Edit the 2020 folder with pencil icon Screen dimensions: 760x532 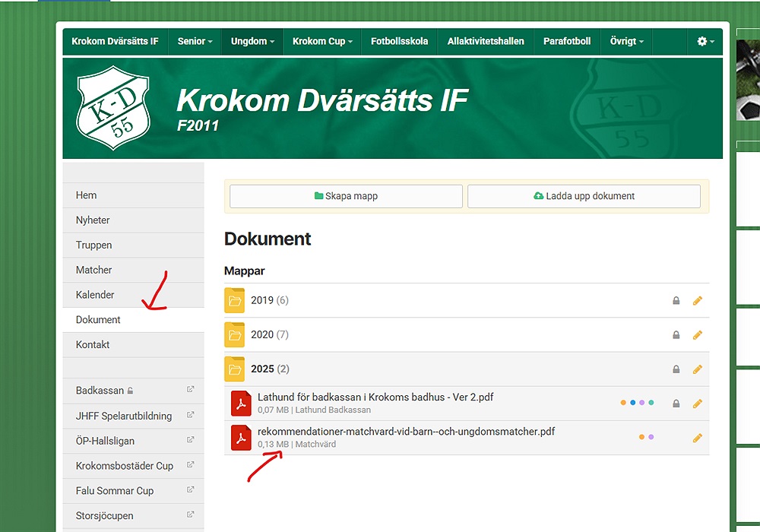pos(698,335)
